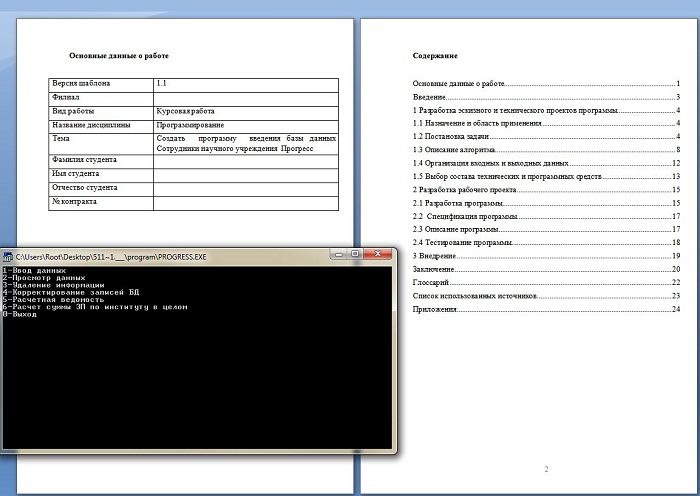The width and height of the screenshot is (700, 496).
Task: Open contents entry '2 Разработка рабочего проекта'
Action: pyautogui.click(x=546, y=190)
